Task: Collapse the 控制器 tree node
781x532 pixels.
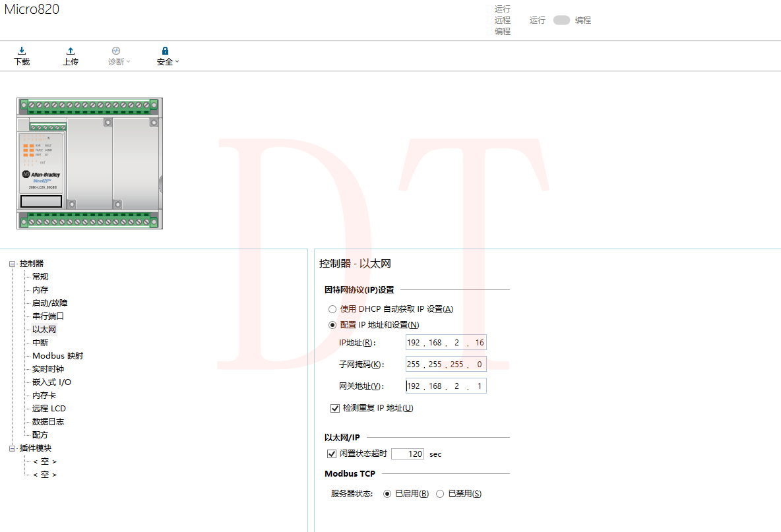Action: tap(13, 264)
